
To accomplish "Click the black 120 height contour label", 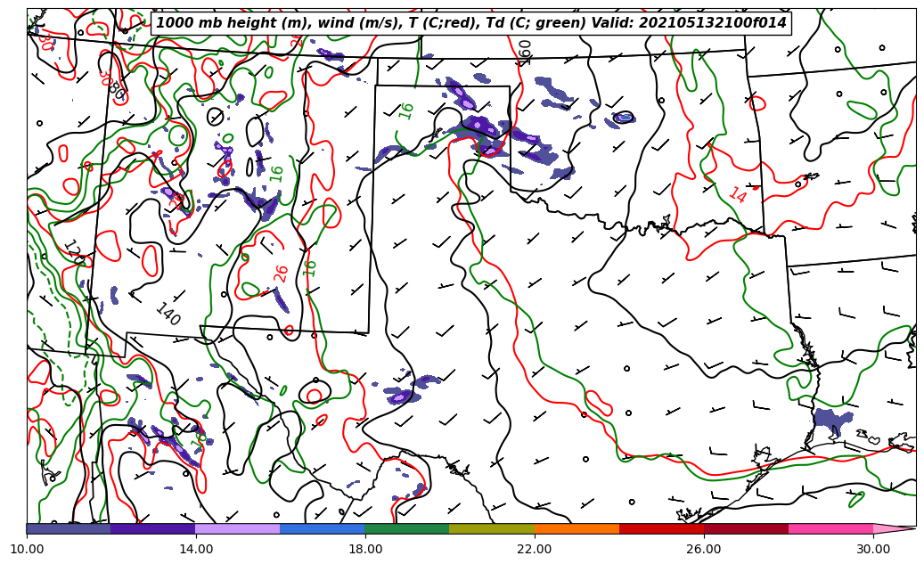I will tap(75, 251).
